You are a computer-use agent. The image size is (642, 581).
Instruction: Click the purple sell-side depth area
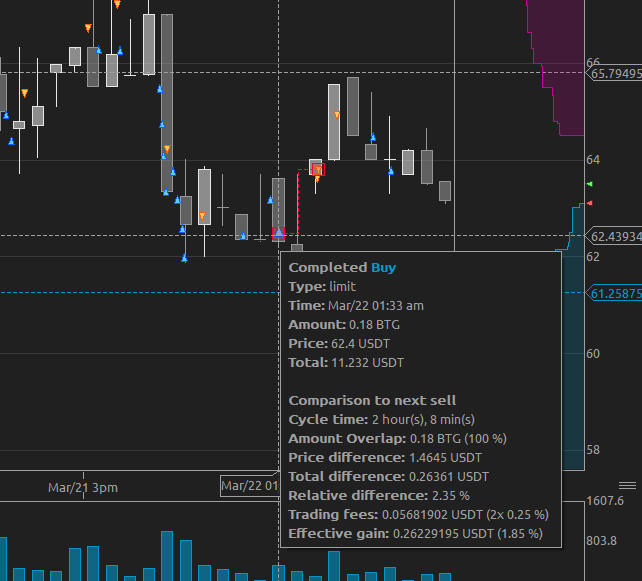pos(560,60)
